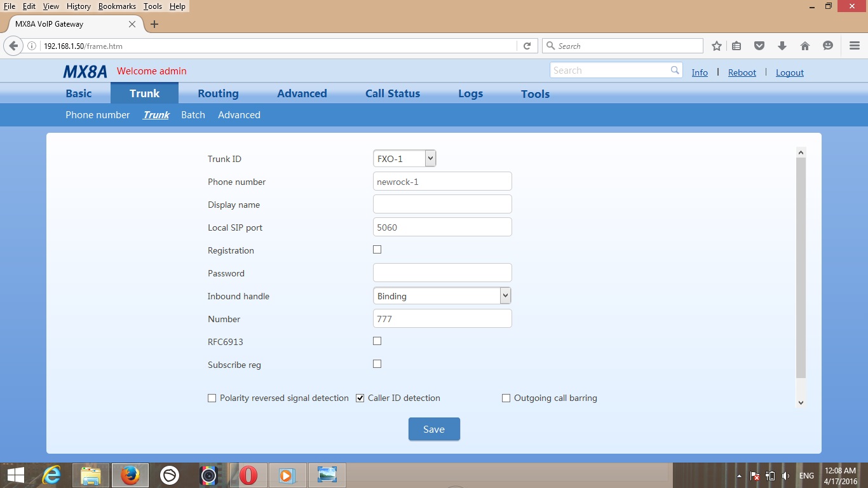Enable the Registration checkbox

tap(377, 250)
